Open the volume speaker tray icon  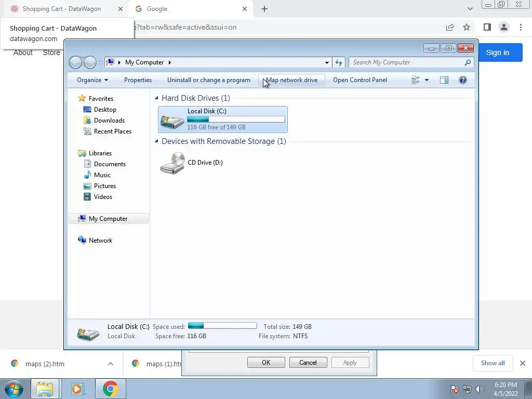[x=480, y=389]
